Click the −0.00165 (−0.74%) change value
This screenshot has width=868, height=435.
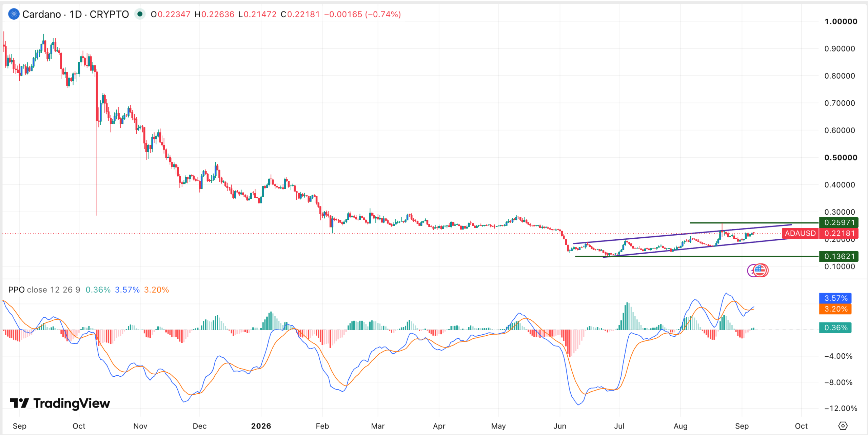362,14
